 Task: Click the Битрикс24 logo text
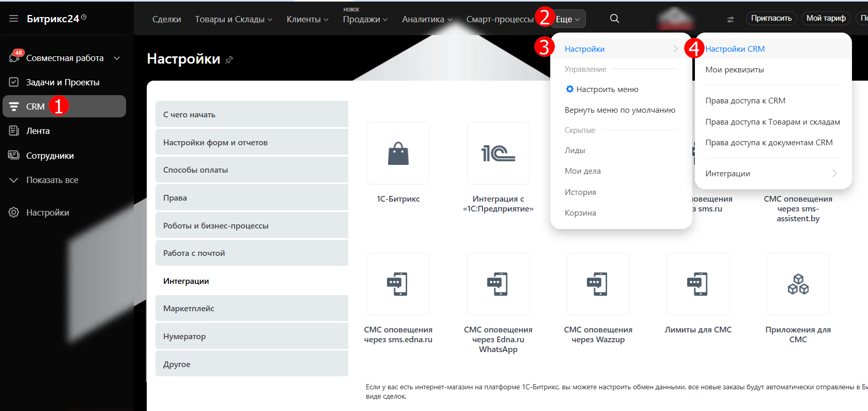pos(53,19)
